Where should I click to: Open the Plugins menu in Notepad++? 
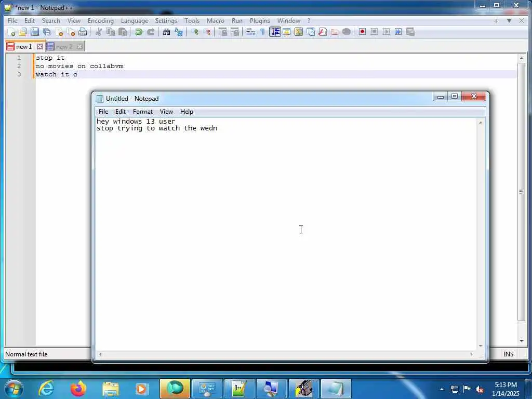point(260,21)
